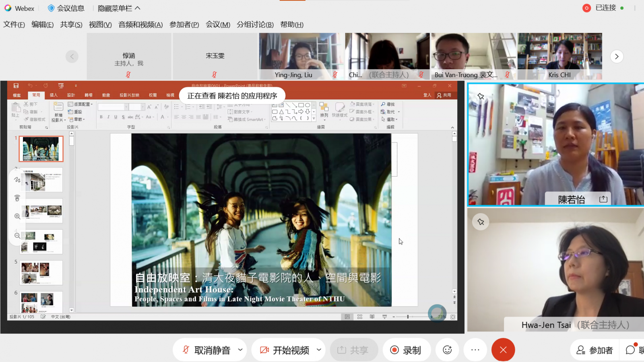This screenshot has width=644, height=362.
Task: Expand video options arrow beside 开始视频
Action: click(319, 350)
